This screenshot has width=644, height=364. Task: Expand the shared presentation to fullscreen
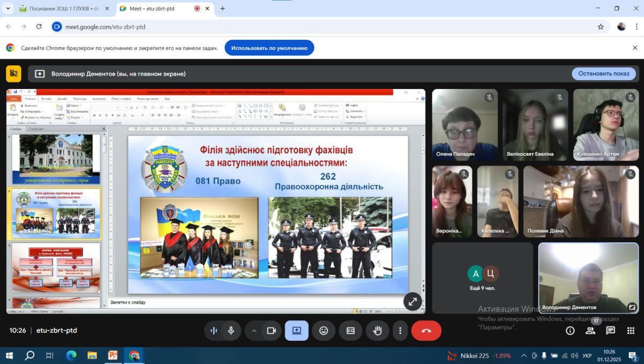pyautogui.click(x=412, y=301)
